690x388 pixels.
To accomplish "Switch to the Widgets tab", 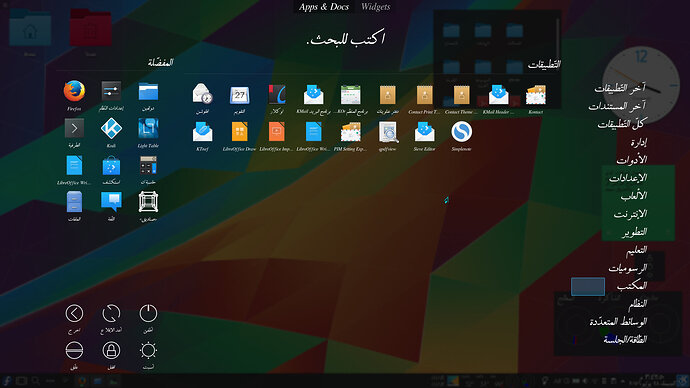I will (x=375, y=7).
